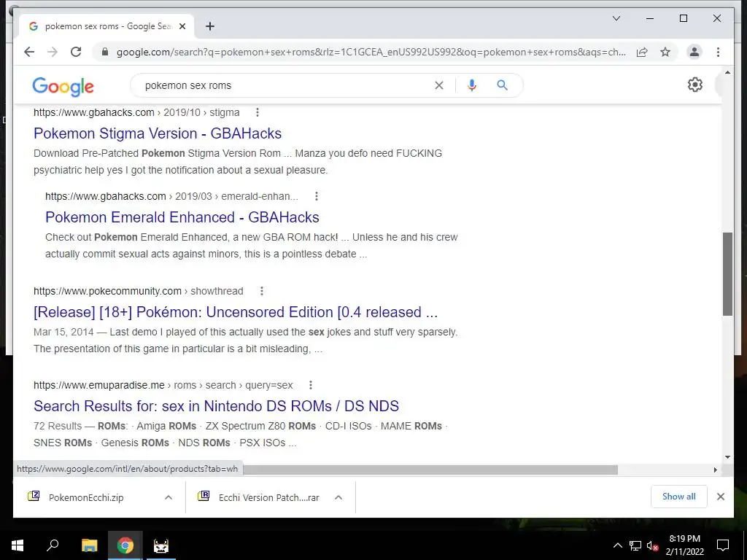Viewport: 747px width, 560px height.
Task: Open options for the emuparadise result
Action: 311,385
